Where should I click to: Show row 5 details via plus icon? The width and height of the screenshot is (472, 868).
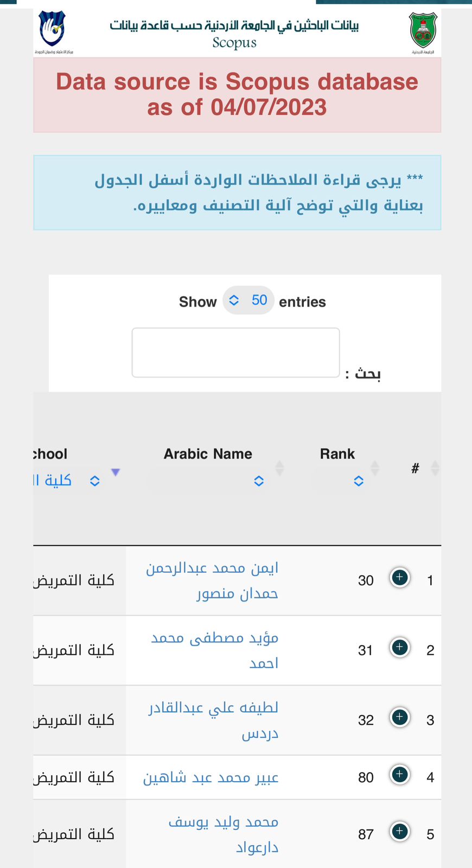pyautogui.click(x=400, y=832)
